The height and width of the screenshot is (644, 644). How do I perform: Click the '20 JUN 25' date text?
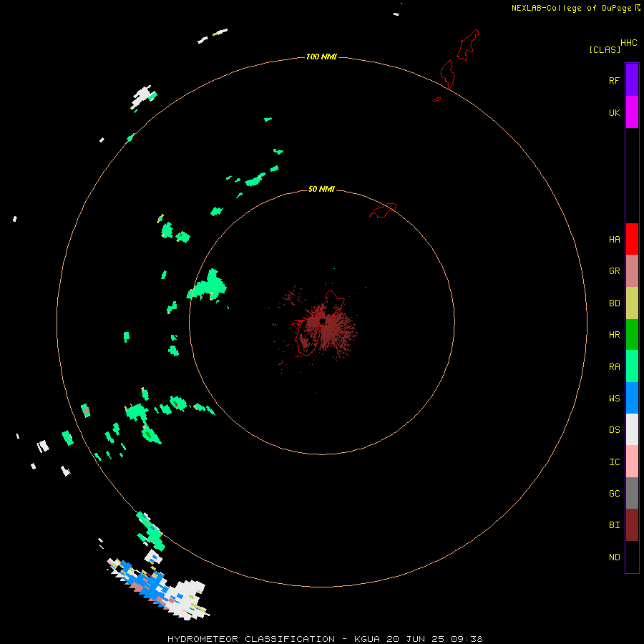click(415, 639)
